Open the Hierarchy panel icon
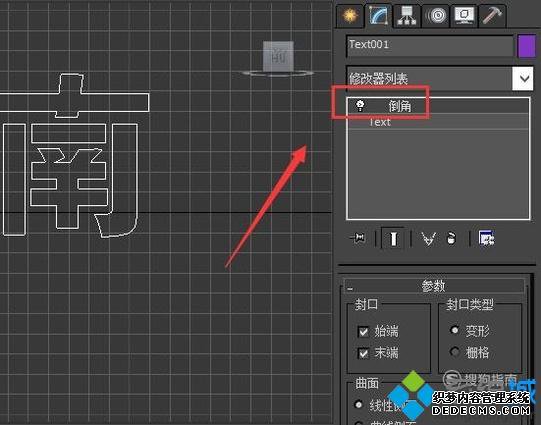Viewport: 541px width, 425px height. [x=406, y=16]
